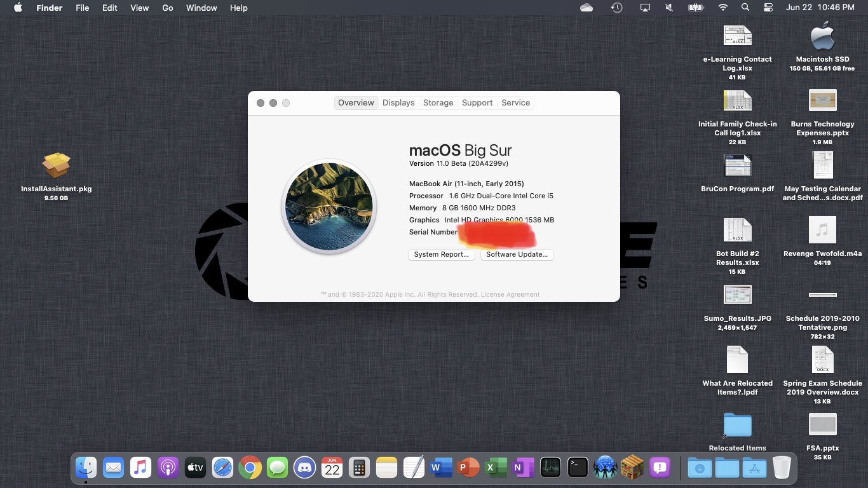
Task: Open Safari from the Dock
Action: point(222,468)
